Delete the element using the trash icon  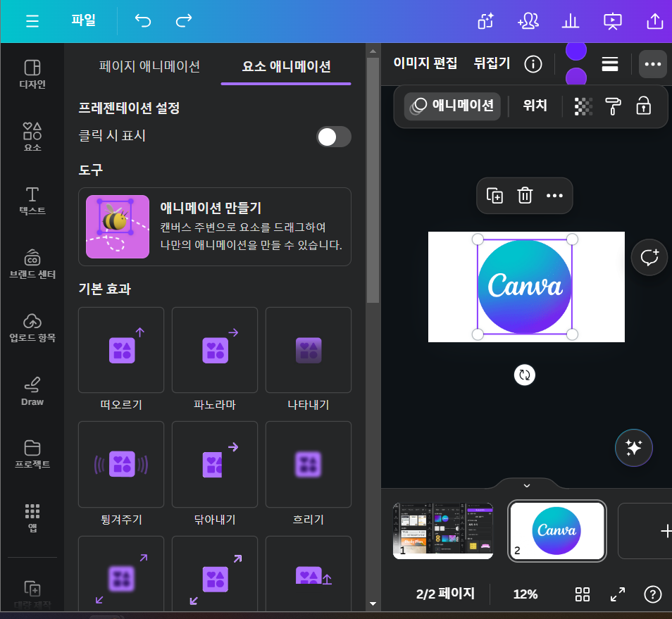(524, 196)
